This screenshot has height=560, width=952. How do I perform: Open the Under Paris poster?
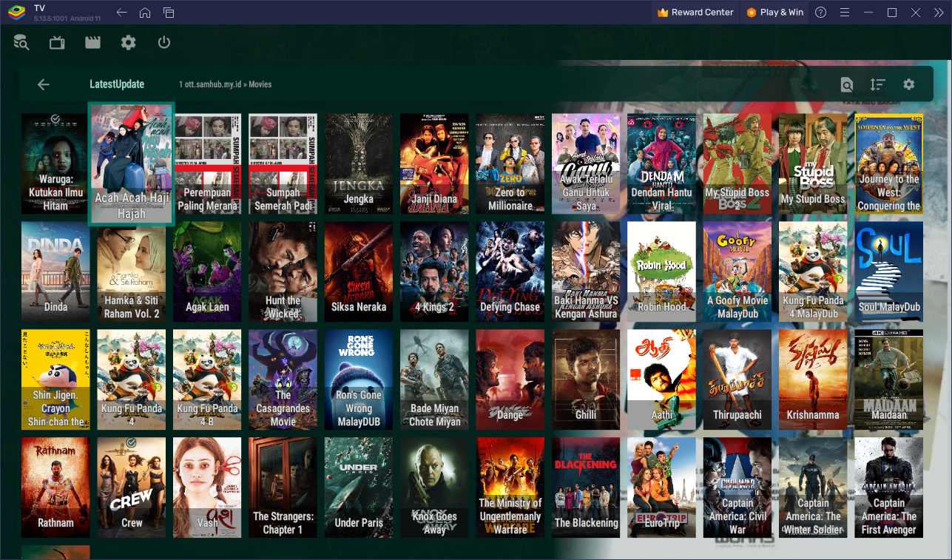pyautogui.click(x=359, y=488)
